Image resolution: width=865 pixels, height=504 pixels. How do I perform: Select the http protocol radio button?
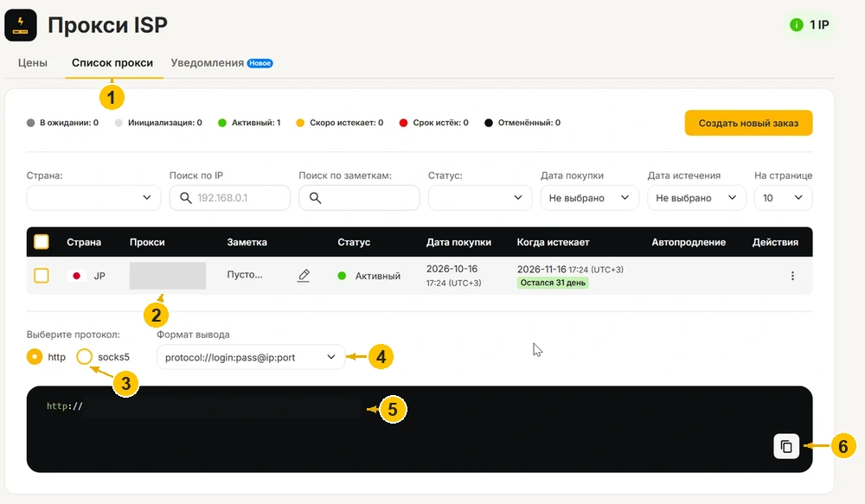pyautogui.click(x=35, y=357)
